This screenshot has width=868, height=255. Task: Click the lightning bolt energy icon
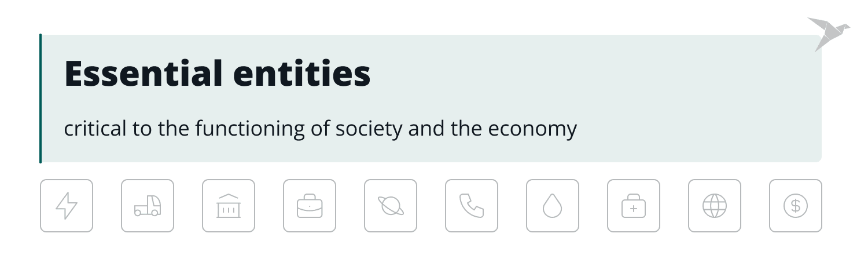coord(67,206)
